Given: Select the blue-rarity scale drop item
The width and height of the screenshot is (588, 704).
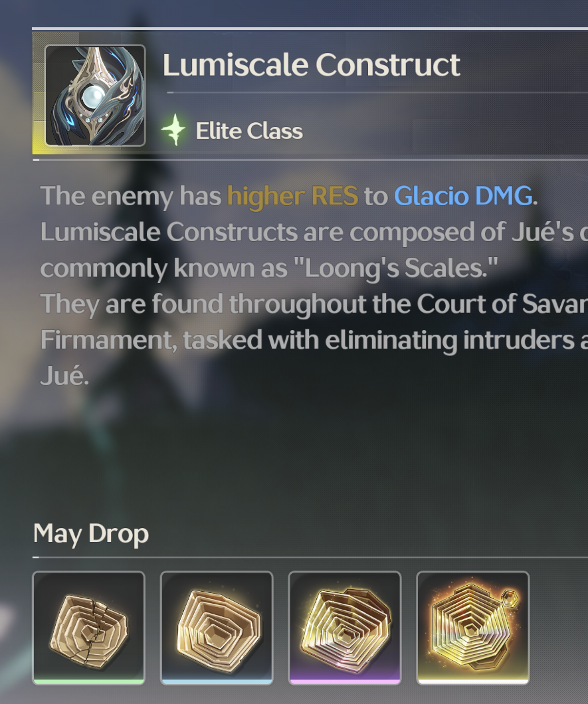Looking at the screenshot, I should tap(217, 628).
